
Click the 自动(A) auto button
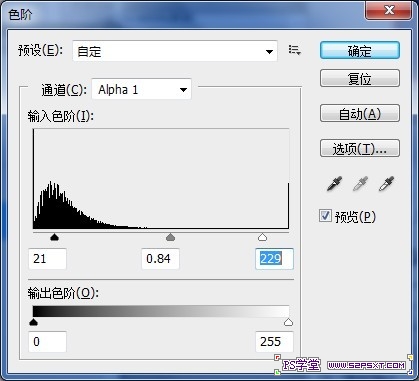click(x=360, y=113)
